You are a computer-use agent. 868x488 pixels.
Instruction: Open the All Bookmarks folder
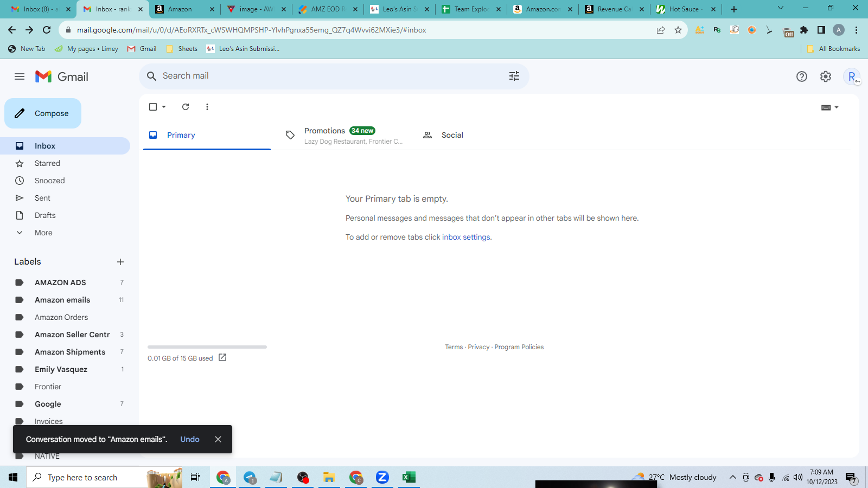(x=834, y=49)
